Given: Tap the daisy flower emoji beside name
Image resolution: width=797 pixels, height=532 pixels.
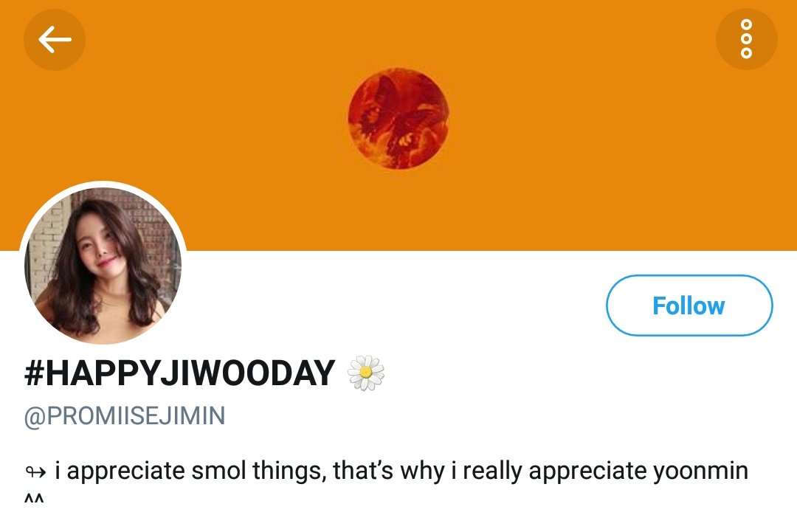Looking at the screenshot, I should [x=366, y=373].
